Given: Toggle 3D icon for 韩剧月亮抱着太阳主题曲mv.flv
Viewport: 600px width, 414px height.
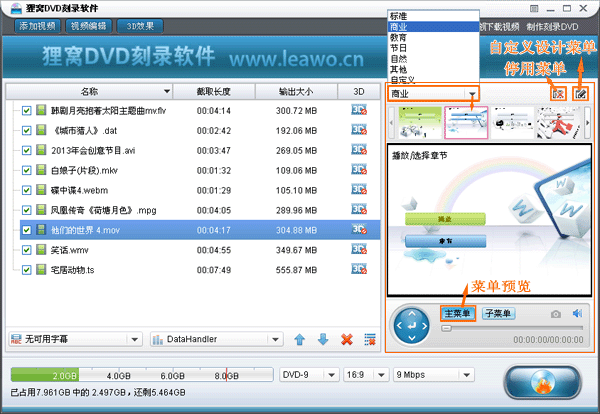Looking at the screenshot, I should [x=359, y=110].
